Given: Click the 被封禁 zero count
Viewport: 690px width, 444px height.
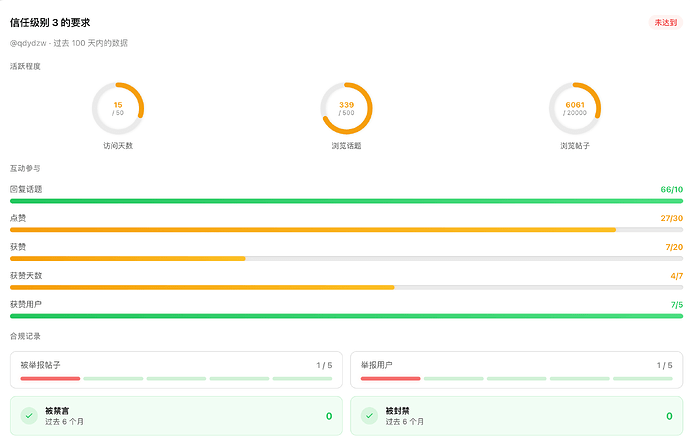Looking at the screenshot, I should point(669,416).
